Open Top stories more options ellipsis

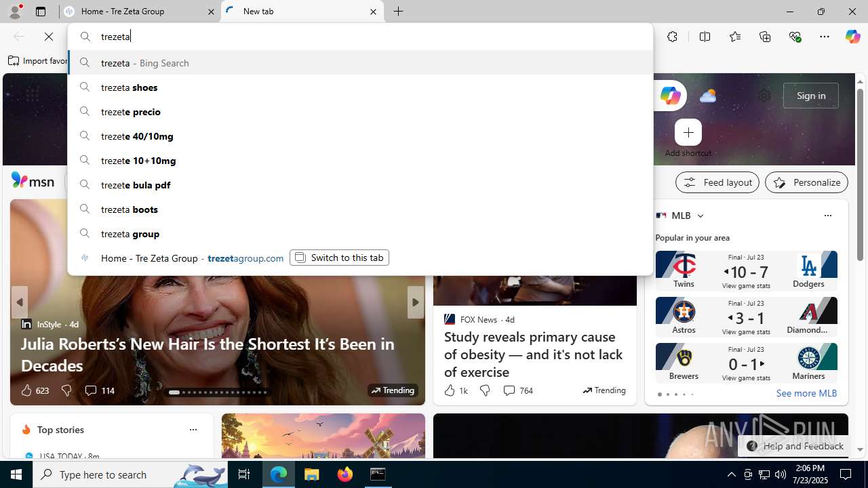(x=193, y=430)
